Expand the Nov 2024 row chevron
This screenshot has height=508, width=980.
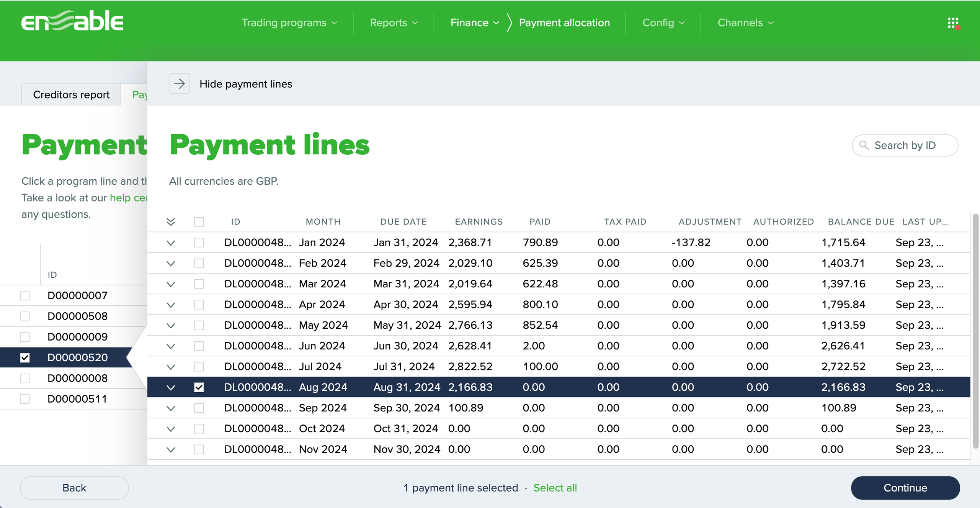[x=171, y=450]
